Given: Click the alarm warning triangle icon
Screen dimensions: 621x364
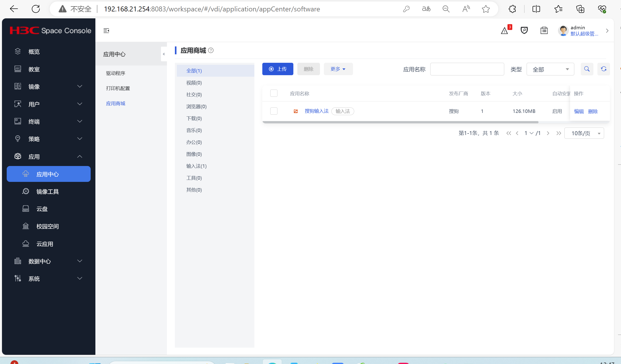Looking at the screenshot, I should coord(504,31).
